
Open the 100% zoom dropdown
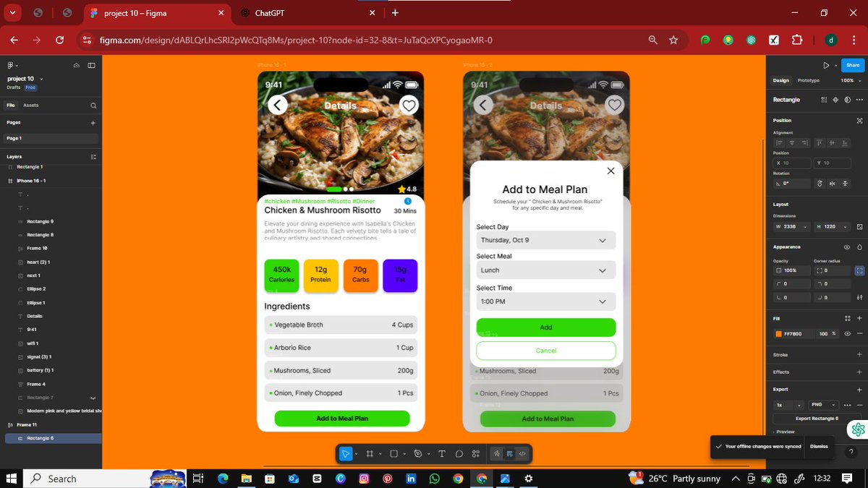pos(851,80)
